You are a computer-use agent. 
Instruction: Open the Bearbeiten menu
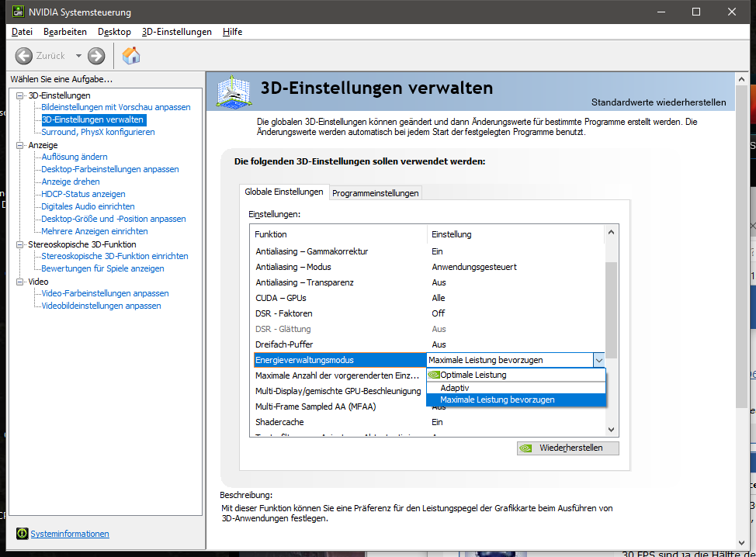click(65, 32)
